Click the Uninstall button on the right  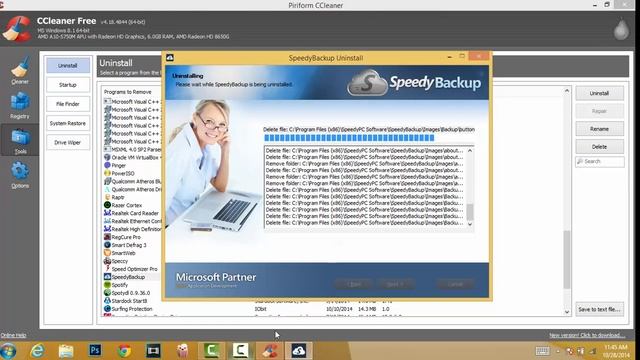599,93
